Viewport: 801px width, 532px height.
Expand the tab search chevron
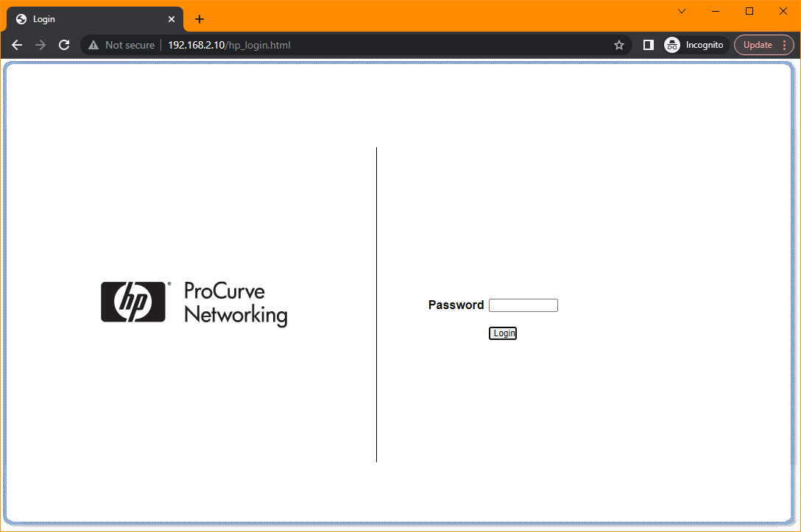click(682, 11)
